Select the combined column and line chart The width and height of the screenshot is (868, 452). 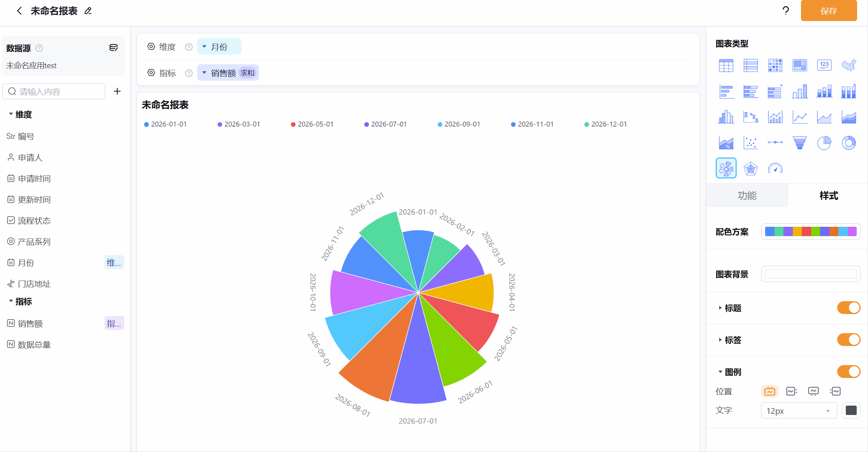[775, 117]
